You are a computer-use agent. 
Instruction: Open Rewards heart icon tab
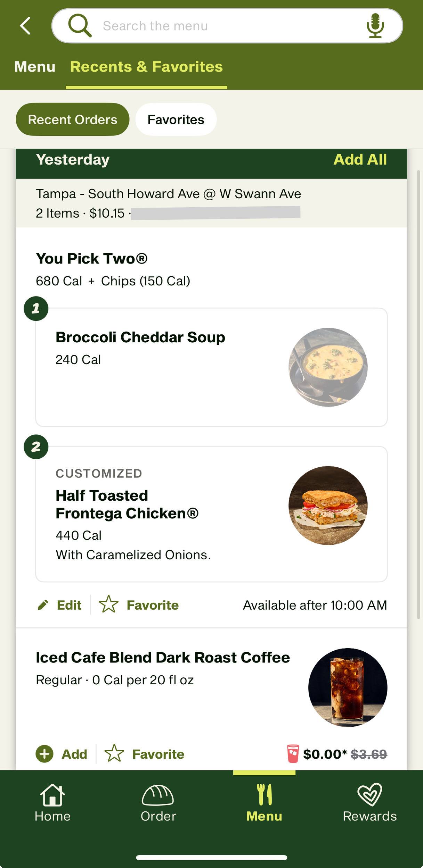pyautogui.click(x=370, y=803)
